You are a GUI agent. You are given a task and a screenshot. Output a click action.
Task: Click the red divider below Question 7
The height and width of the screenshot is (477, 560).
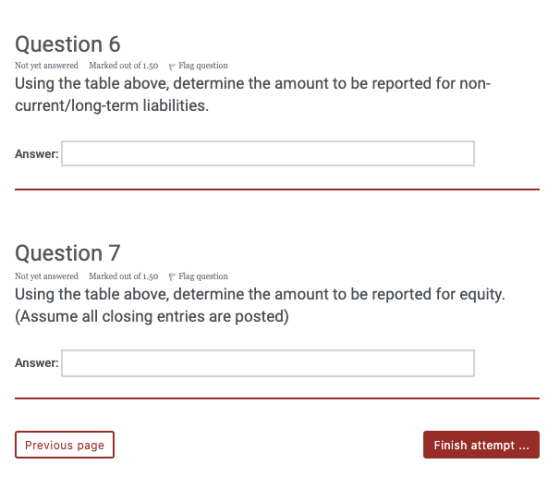277,398
